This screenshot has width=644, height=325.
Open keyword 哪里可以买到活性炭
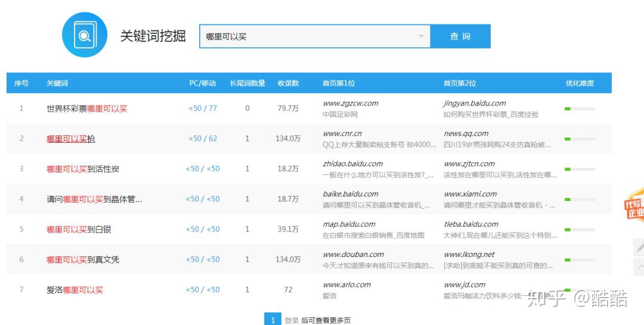click(83, 169)
